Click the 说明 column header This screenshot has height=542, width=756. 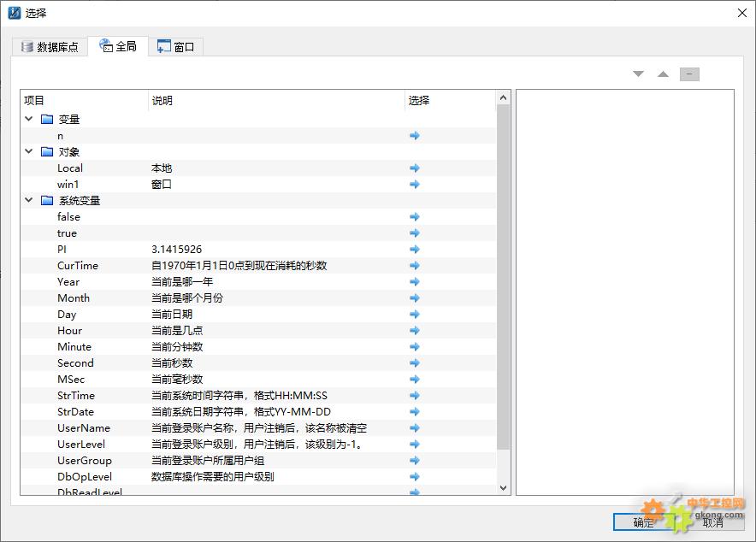click(x=276, y=100)
